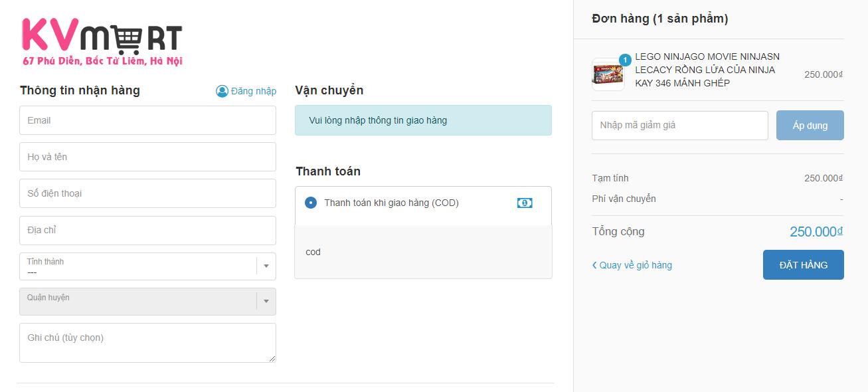868x392 pixels.
Task: Click the Nhập mã giảm giá field
Action: tap(679, 126)
